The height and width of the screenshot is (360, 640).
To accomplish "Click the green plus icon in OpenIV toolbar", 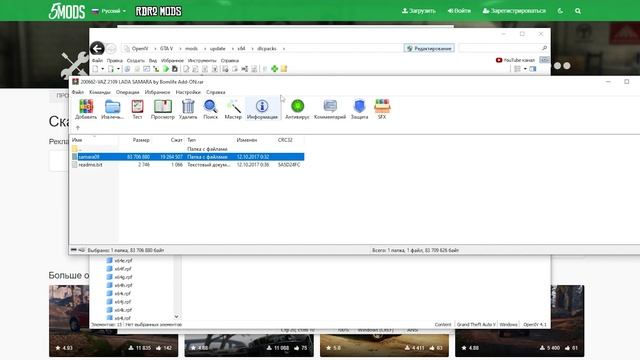I will (274, 69).
